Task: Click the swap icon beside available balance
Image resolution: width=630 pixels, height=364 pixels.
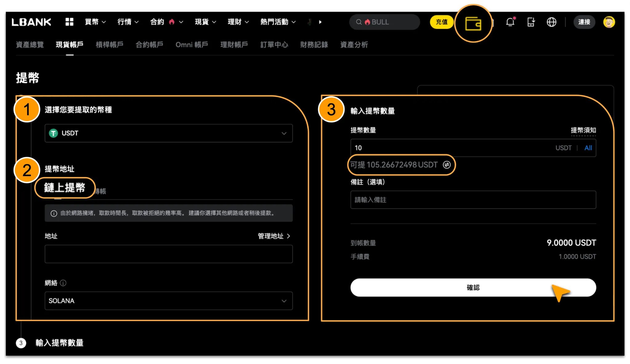Action: (x=447, y=165)
